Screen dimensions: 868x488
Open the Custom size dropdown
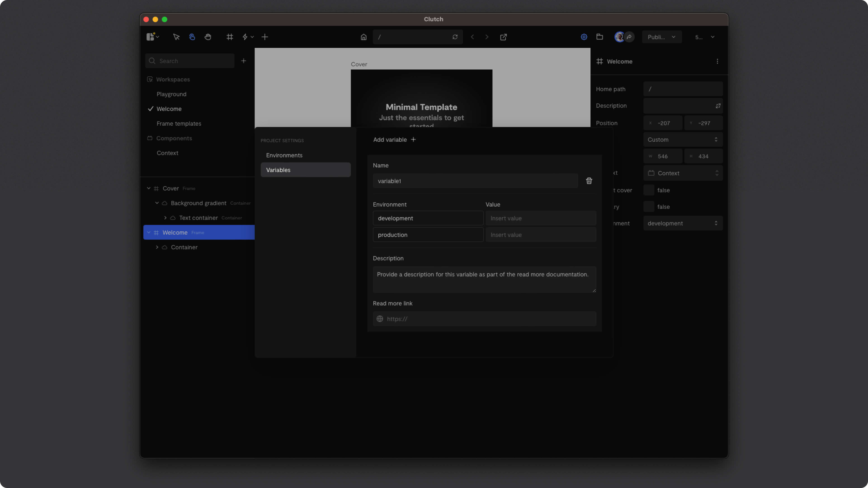tap(683, 140)
